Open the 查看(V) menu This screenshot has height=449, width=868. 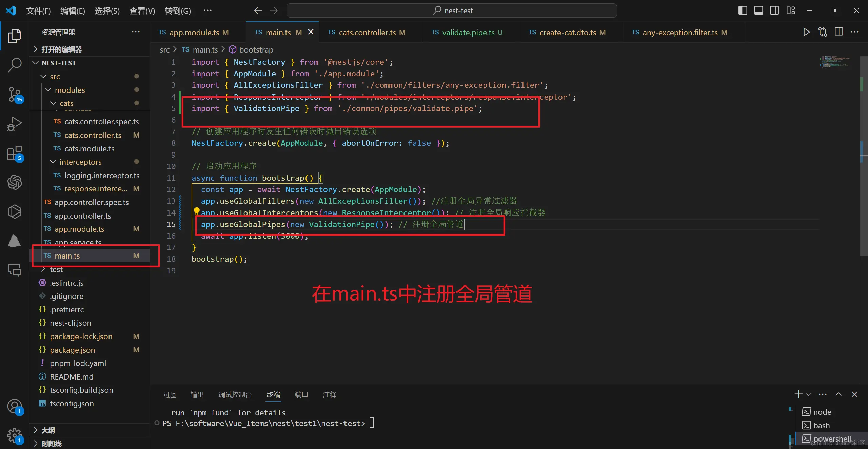141,11
